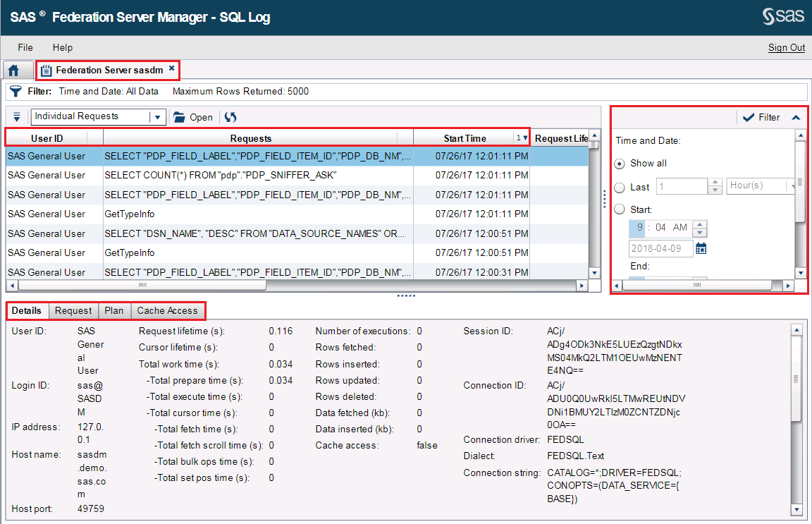Image resolution: width=812 pixels, height=524 pixels.
Task: Click the Sign Out link
Action: 786,48
